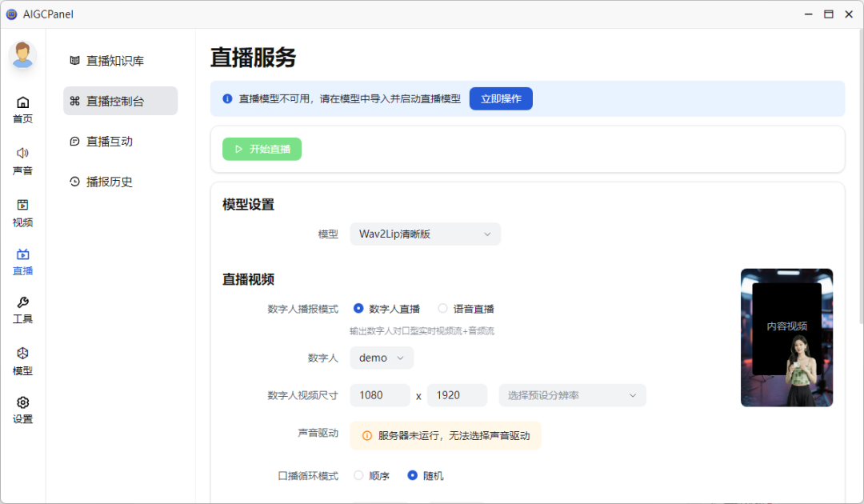Switch to 语音直播 voice live mode
The height and width of the screenshot is (504, 864).
coord(442,308)
